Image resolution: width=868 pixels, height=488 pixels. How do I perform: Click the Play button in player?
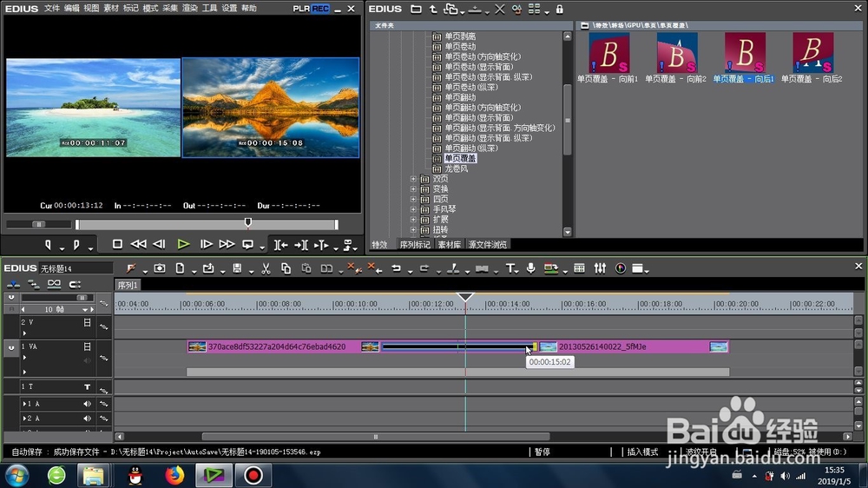point(183,244)
